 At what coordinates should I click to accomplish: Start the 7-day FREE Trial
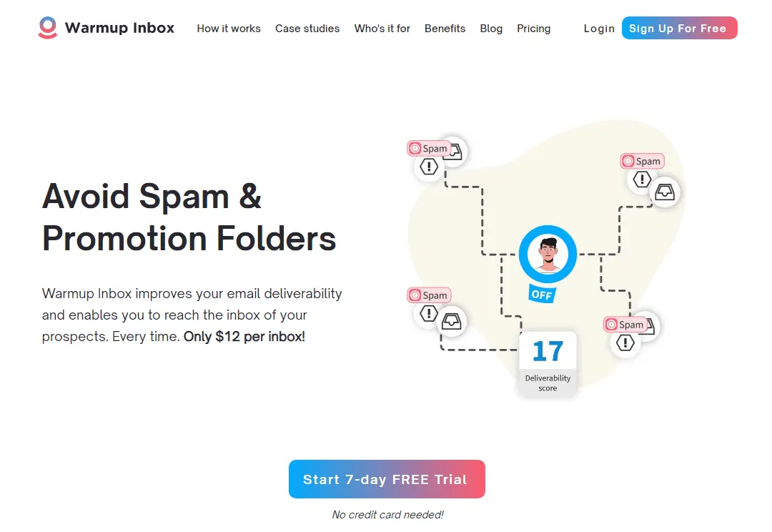point(387,479)
